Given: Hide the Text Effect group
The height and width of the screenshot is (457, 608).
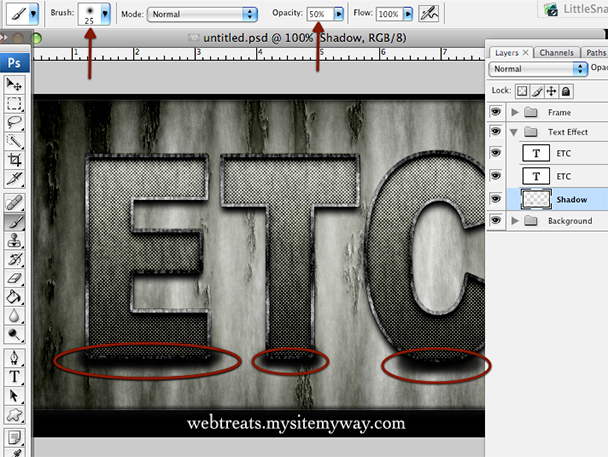Looking at the screenshot, I should click(x=496, y=131).
